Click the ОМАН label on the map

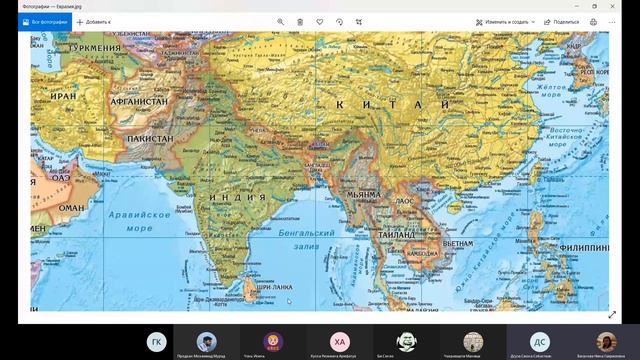pos(71,208)
